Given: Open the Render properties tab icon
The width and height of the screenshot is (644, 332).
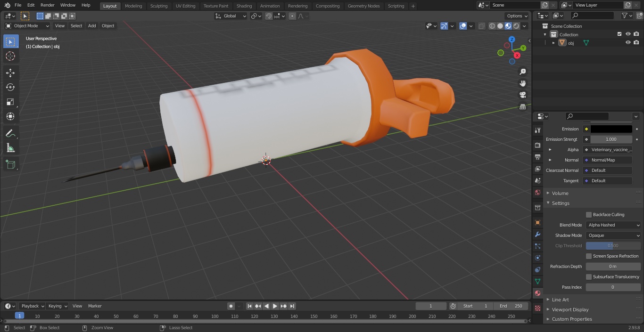Looking at the screenshot, I should 537,145.
